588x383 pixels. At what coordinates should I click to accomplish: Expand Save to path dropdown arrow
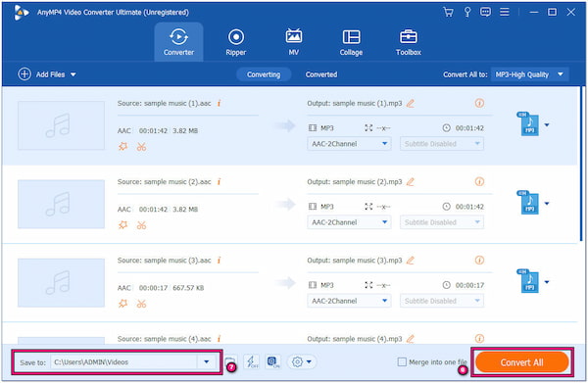pyautogui.click(x=206, y=362)
